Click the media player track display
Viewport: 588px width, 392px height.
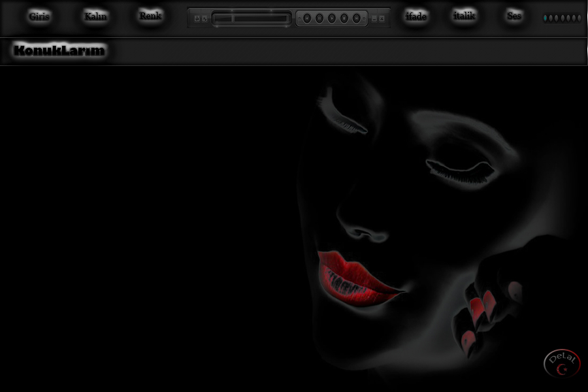[252, 18]
